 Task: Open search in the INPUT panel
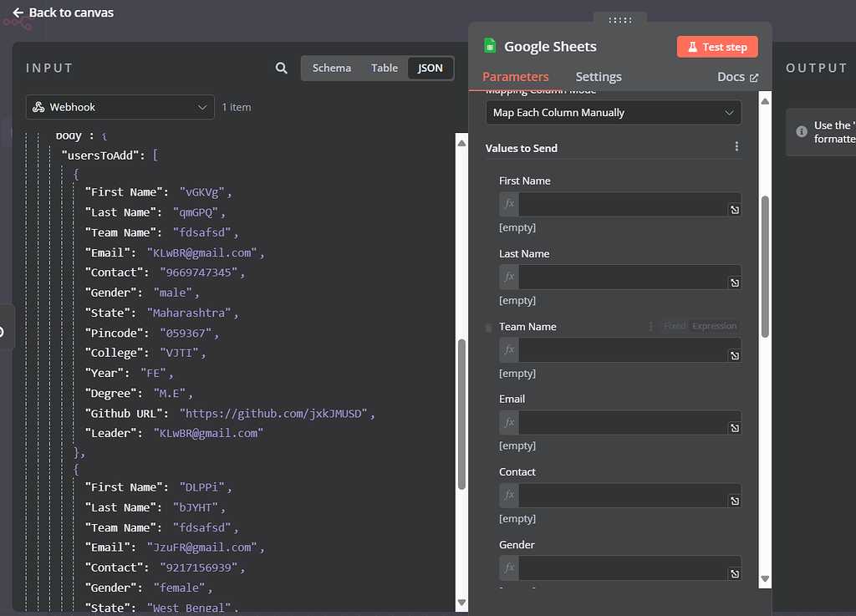click(280, 67)
